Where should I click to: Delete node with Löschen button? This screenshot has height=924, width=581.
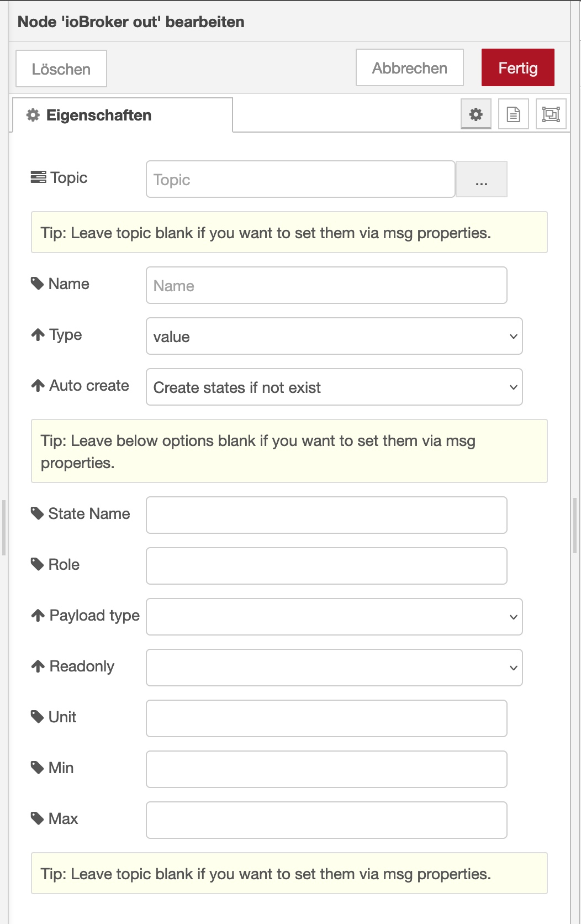[61, 69]
